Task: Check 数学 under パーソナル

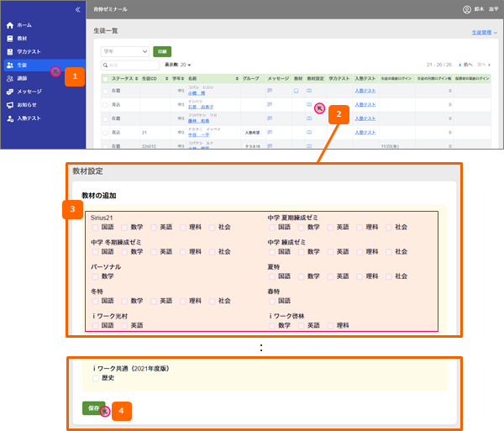Action: 96,276
